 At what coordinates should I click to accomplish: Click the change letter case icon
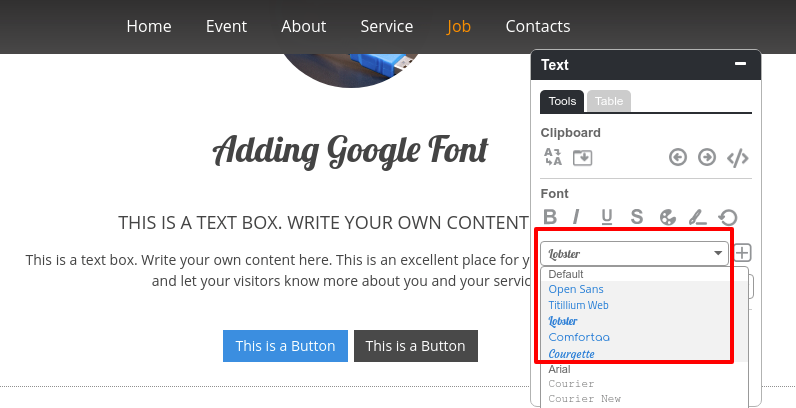coord(553,157)
